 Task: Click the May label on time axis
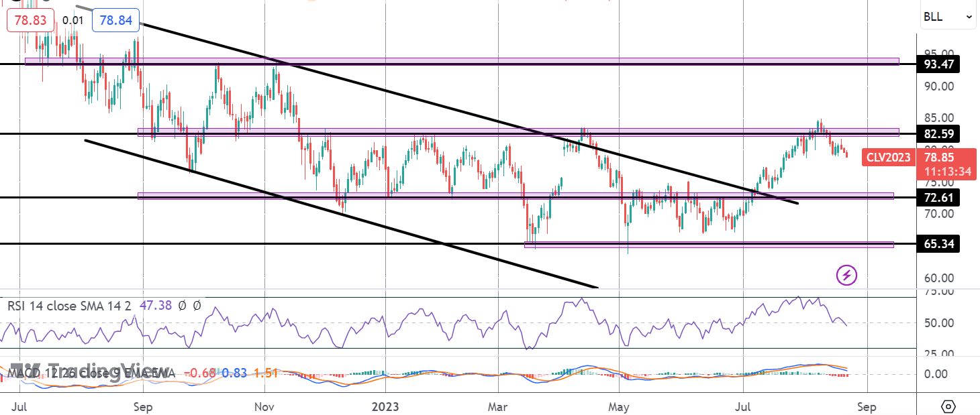pos(619,406)
